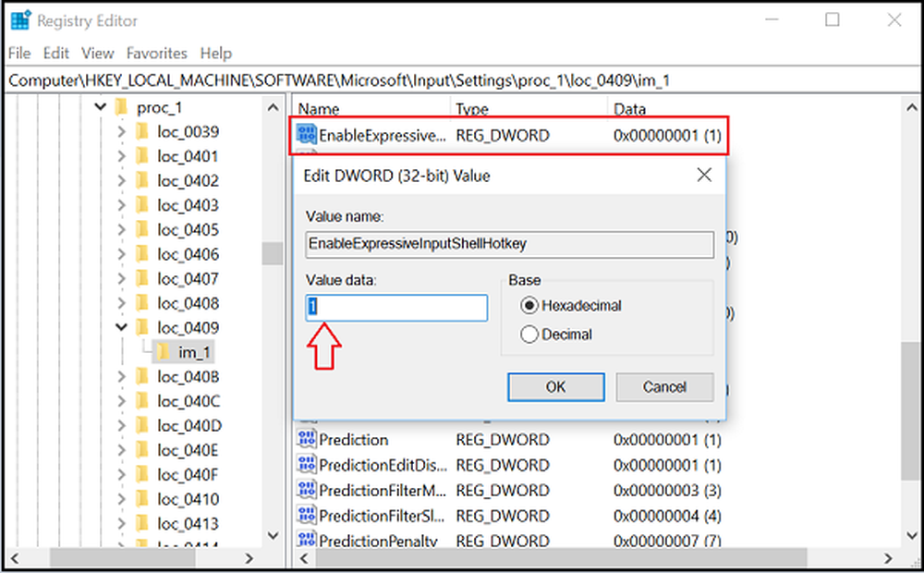Viewport: 924px width, 573px height.
Task: Click the PredictionPenalty DWORD value icon
Action: [307, 540]
